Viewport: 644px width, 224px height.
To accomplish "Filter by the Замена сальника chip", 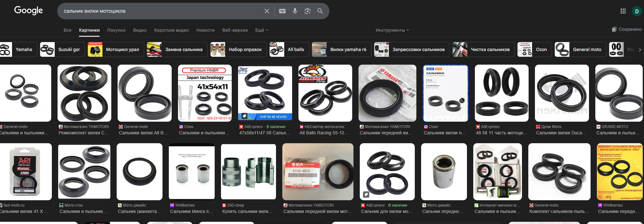I will [177, 49].
